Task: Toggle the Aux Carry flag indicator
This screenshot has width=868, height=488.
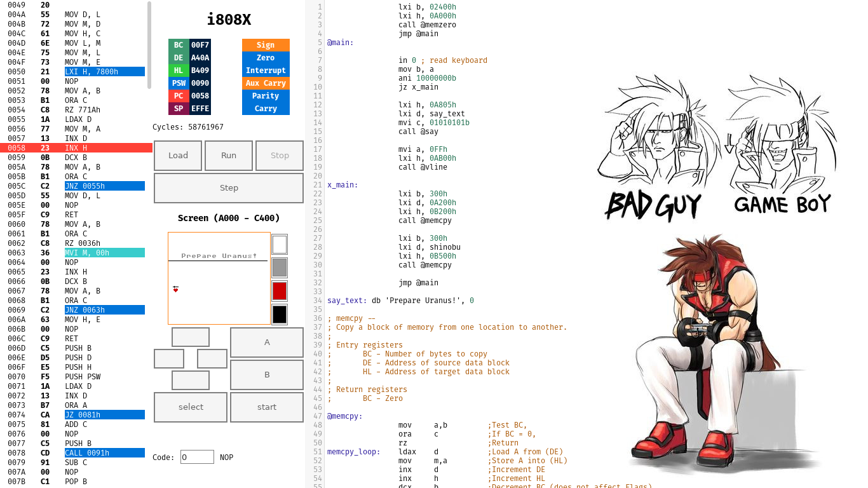Action: pyautogui.click(x=266, y=83)
